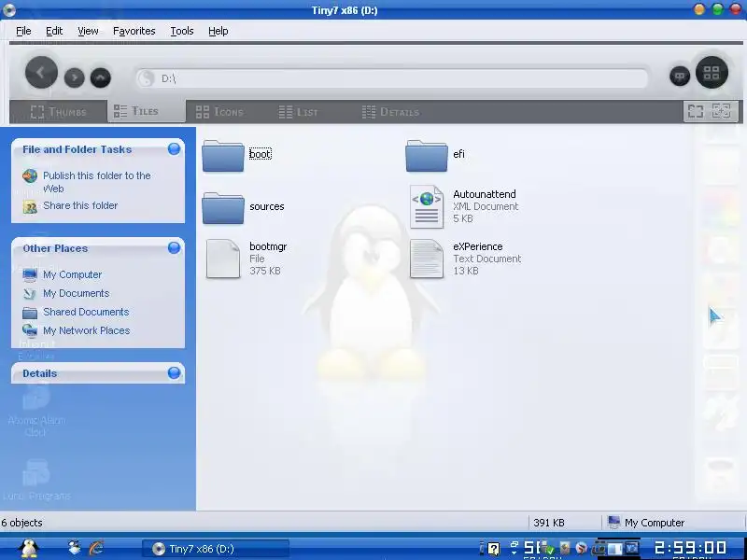
Task: Click the frame-with-plus icon right of view tabs
Action: tap(721, 111)
